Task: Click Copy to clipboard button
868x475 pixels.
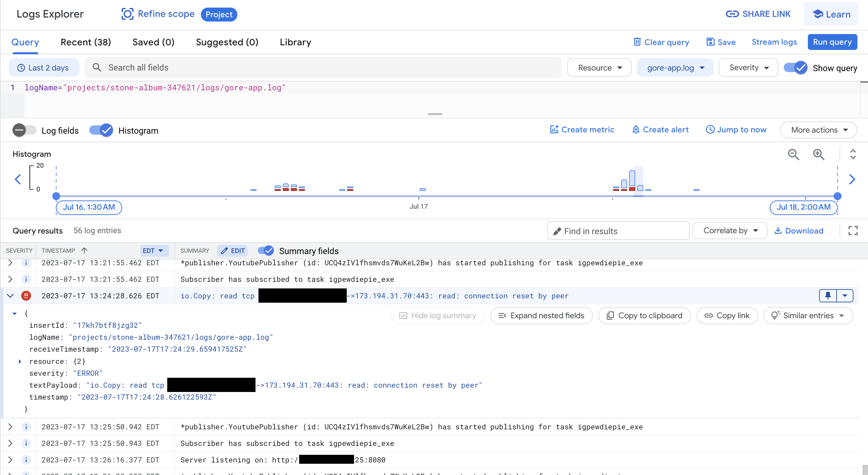Action: pos(644,316)
